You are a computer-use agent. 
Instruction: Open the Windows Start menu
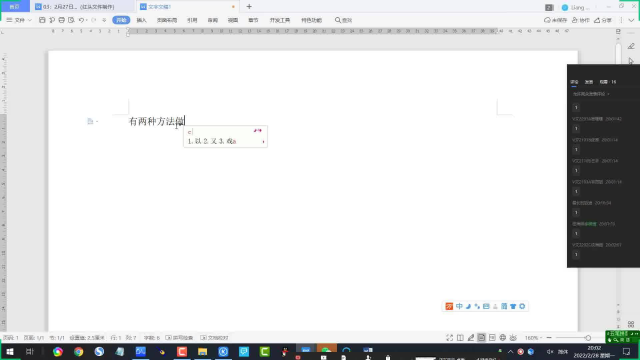coord(10,351)
